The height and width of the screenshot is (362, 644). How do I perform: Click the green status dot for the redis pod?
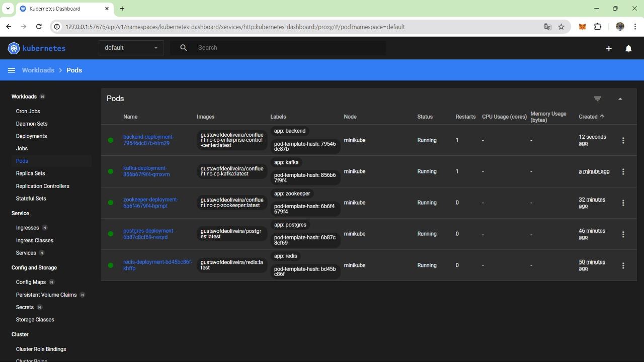click(x=111, y=265)
